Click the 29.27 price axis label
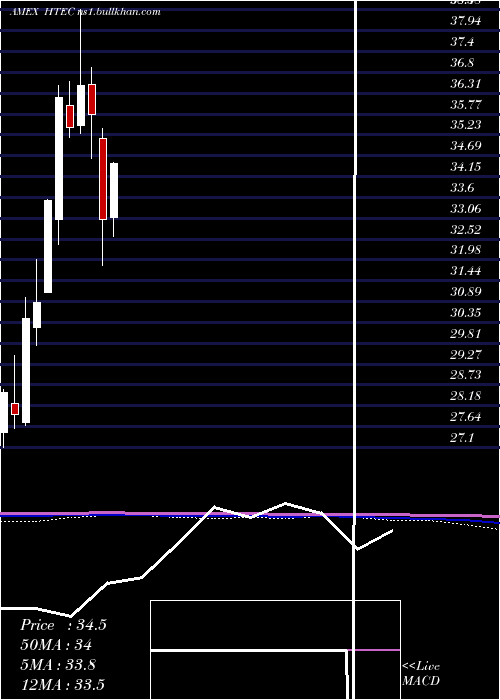The height and width of the screenshot is (700, 500). pos(466,354)
